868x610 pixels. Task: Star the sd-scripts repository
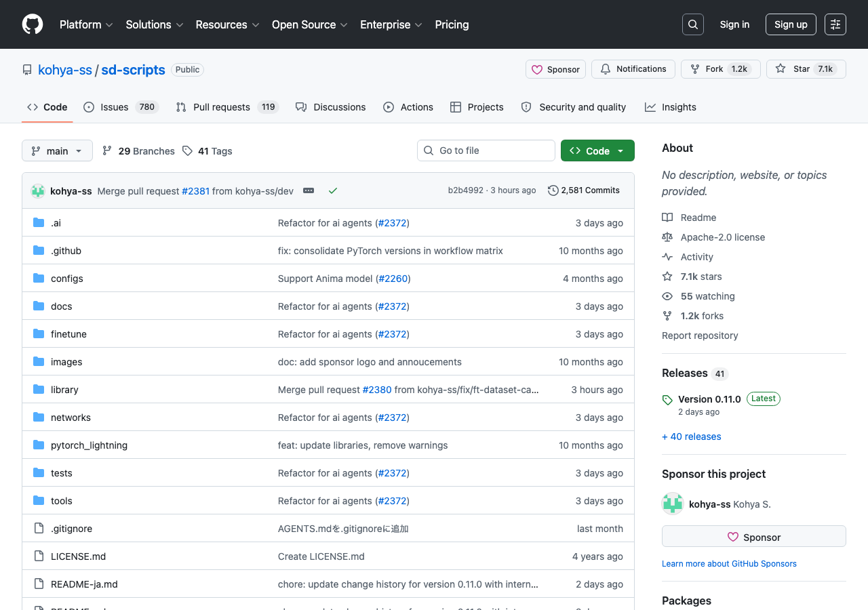click(x=806, y=69)
